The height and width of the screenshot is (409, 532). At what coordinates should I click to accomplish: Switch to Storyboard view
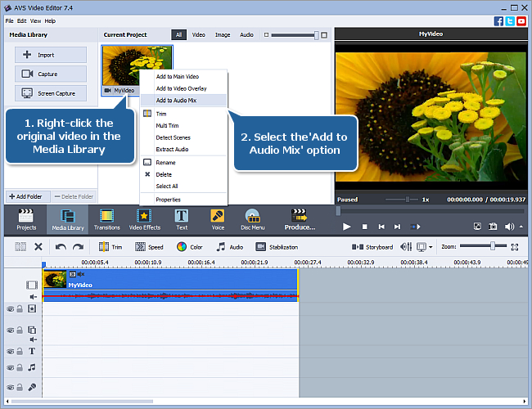[372, 247]
